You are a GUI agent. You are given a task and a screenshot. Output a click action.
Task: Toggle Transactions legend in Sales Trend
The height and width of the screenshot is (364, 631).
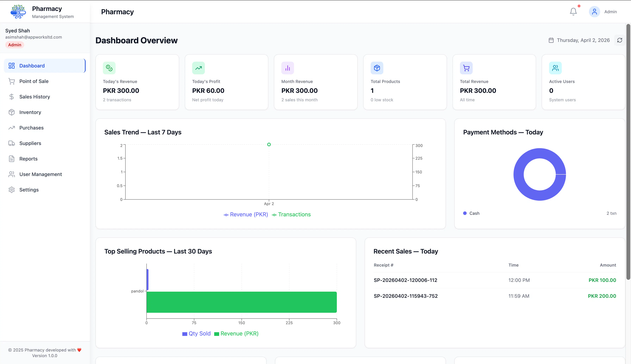pyautogui.click(x=291, y=214)
